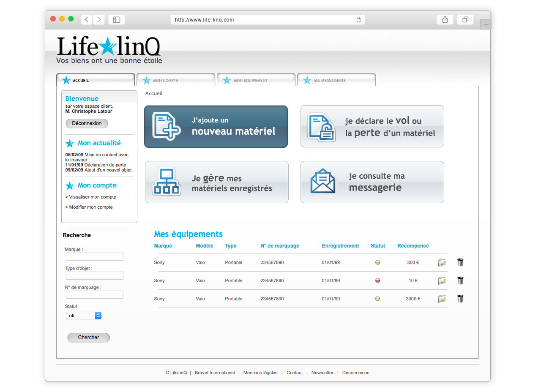Open Newsletter footer link
Viewport: 541px width, 392px height.
pos(322,373)
